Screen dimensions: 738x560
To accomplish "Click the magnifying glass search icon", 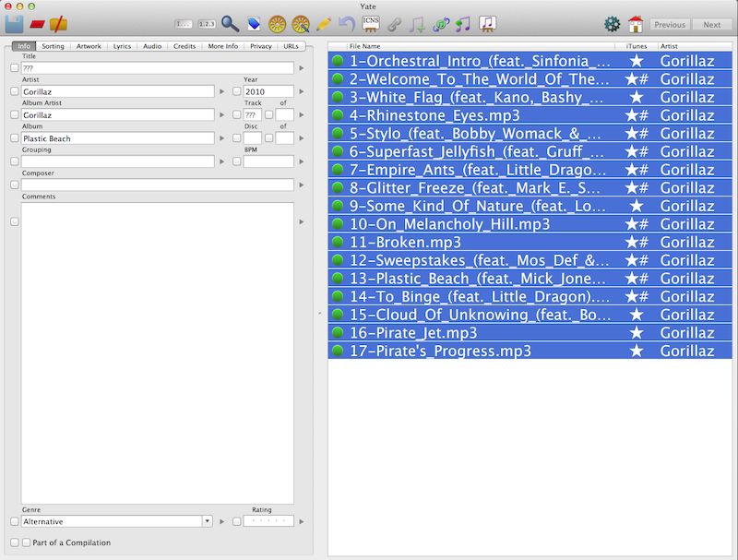I will [230, 24].
